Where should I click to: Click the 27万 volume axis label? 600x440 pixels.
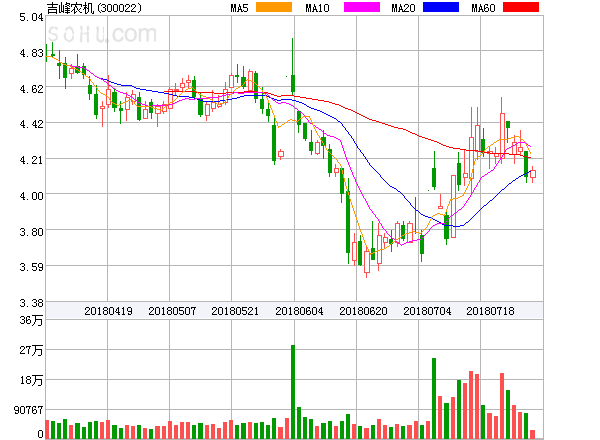click(31, 350)
